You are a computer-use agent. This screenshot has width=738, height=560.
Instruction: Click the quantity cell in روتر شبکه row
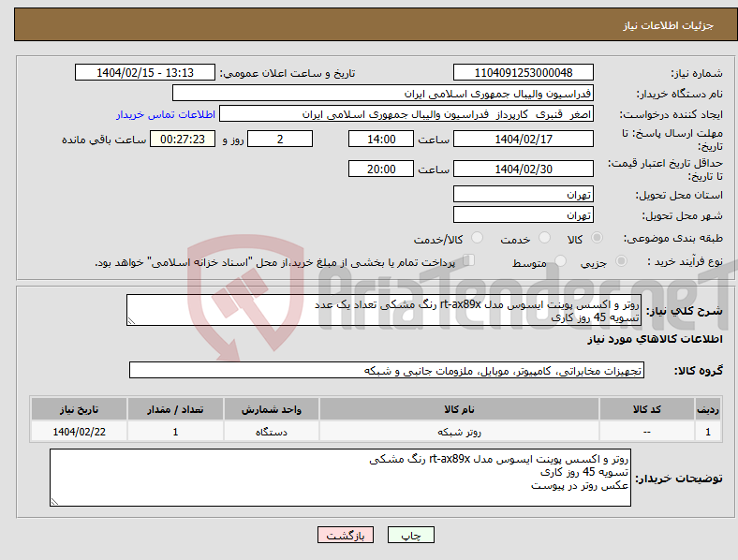tap(175, 431)
